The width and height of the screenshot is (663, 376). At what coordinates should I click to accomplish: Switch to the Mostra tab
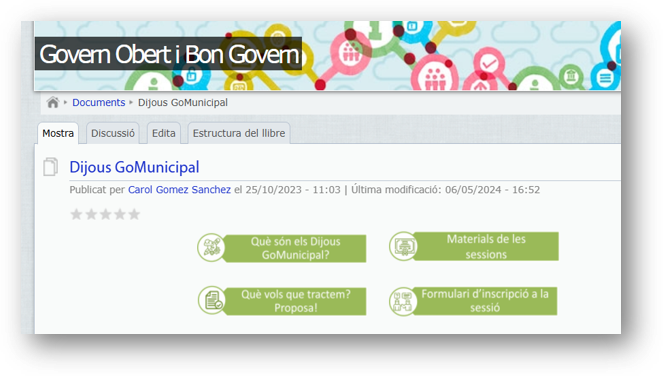pyautogui.click(x=58, y=133)
